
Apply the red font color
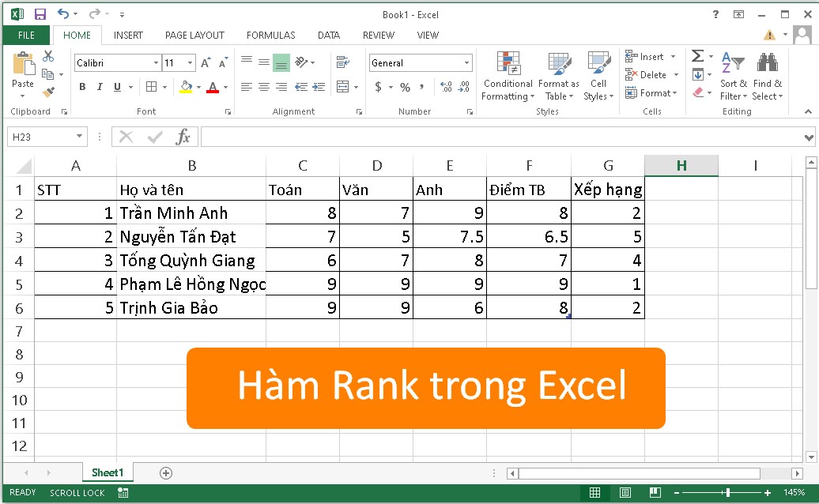point(213,87)
